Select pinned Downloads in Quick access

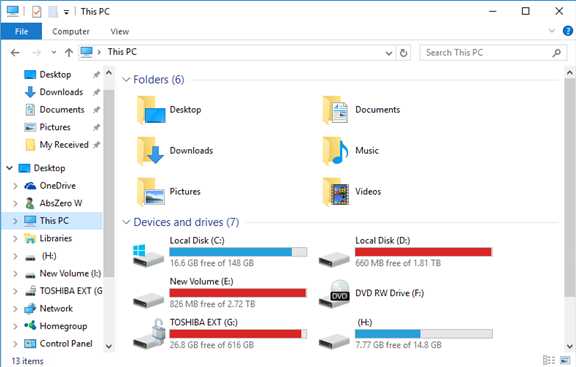[x=61, y=92]
